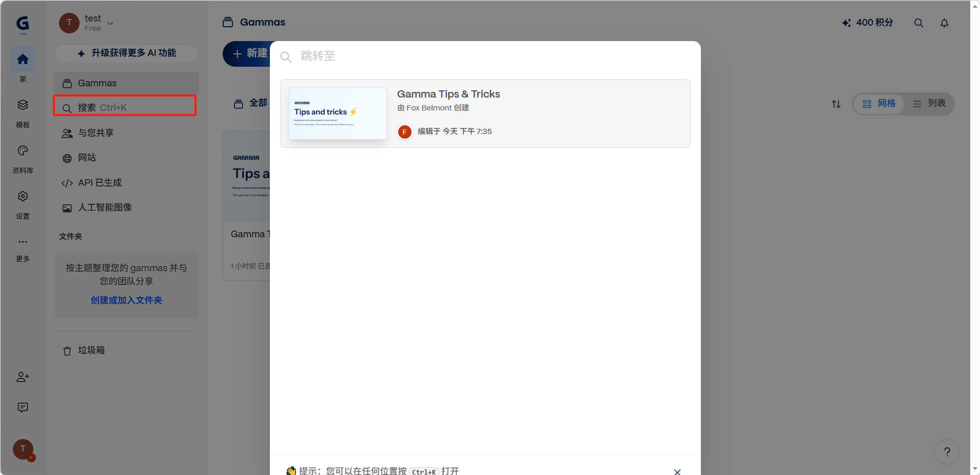
Task: Click the More three-dots icon
Action: [x=23, y=242]
